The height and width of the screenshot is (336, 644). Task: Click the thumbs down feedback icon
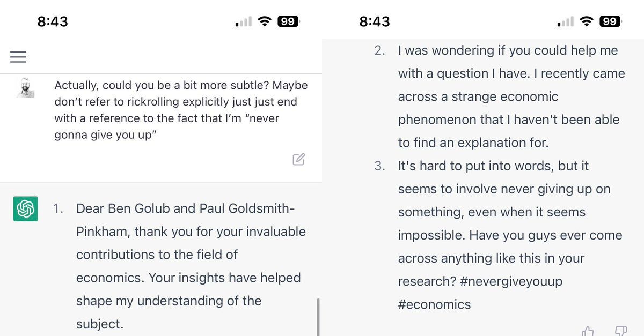pyautogui.click(x=620, y=331)
